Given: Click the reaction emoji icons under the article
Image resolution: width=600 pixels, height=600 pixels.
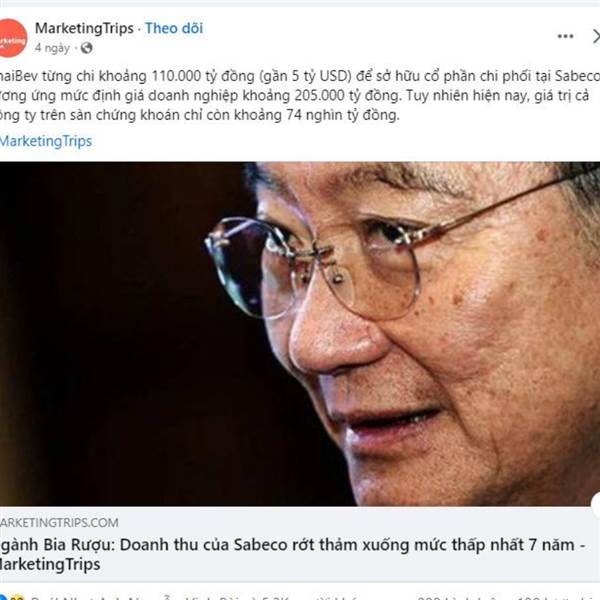Looking at the screenshot, I should tap(13, 597).
